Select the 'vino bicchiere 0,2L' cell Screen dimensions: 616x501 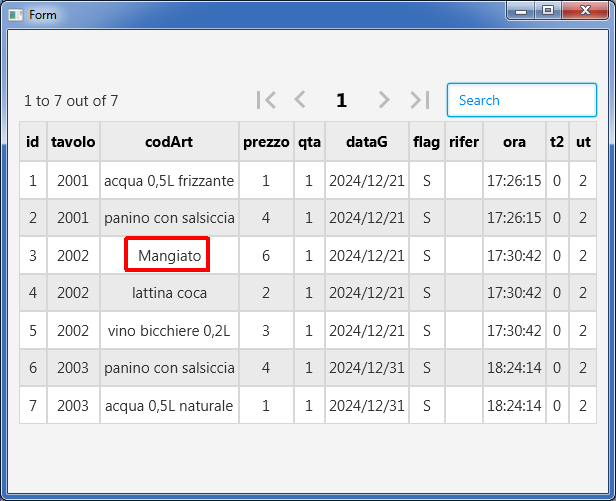pyautogui.click(x=169, y=330)
